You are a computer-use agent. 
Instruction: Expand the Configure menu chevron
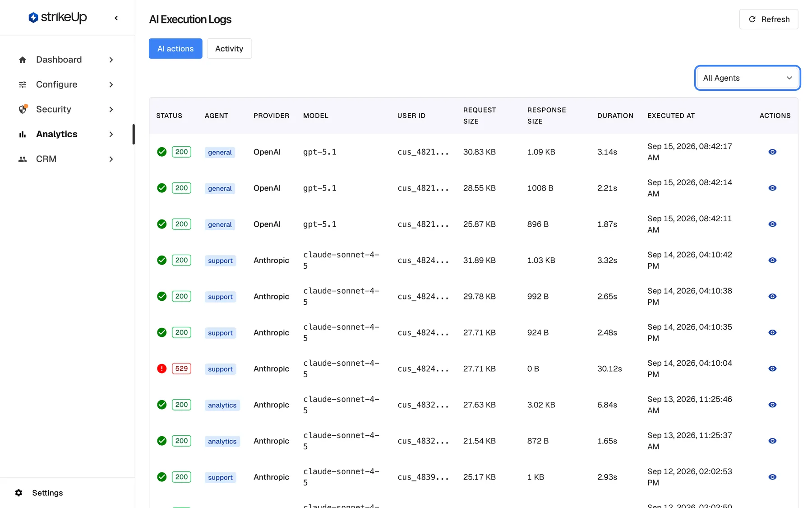111,84
